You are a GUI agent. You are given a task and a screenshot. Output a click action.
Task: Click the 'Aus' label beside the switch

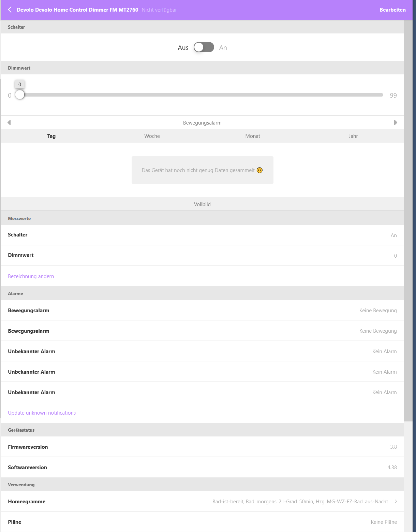(183, 48)
